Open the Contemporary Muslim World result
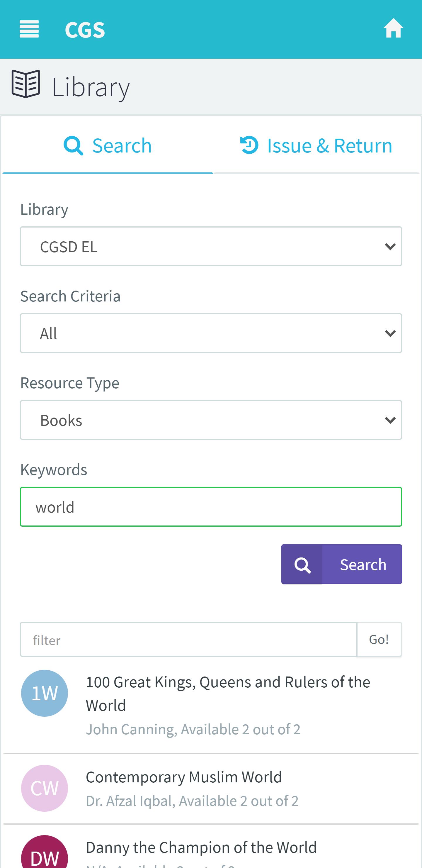422x868 pixels. click(211, 789)
